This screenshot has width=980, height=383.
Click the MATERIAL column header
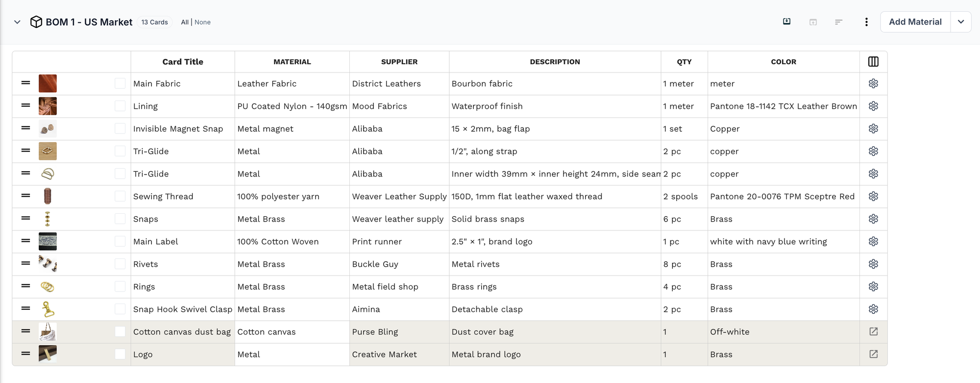point(292,62)
